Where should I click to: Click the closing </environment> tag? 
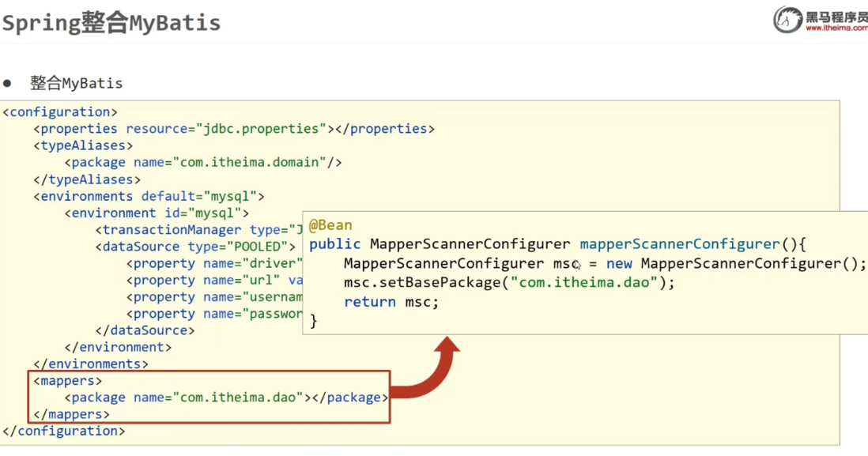118,347
